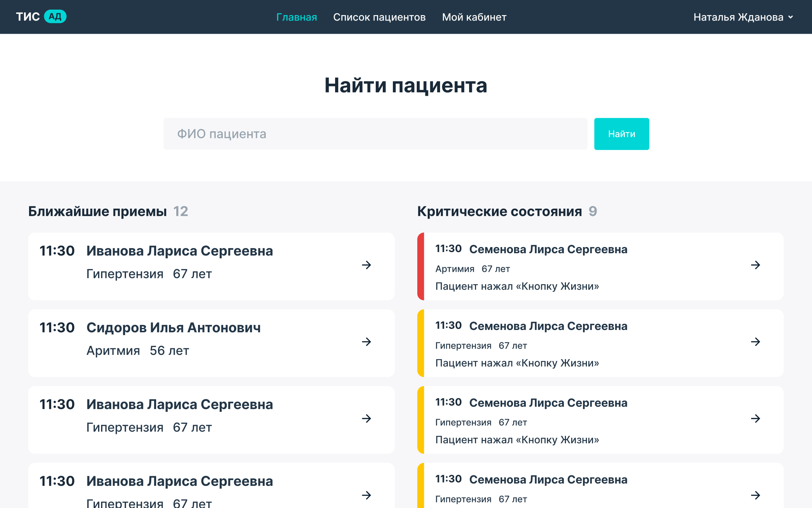Open arrow on red critical alert card
The width and height of the screenshot is (812, 508).
tap(755, 265)
